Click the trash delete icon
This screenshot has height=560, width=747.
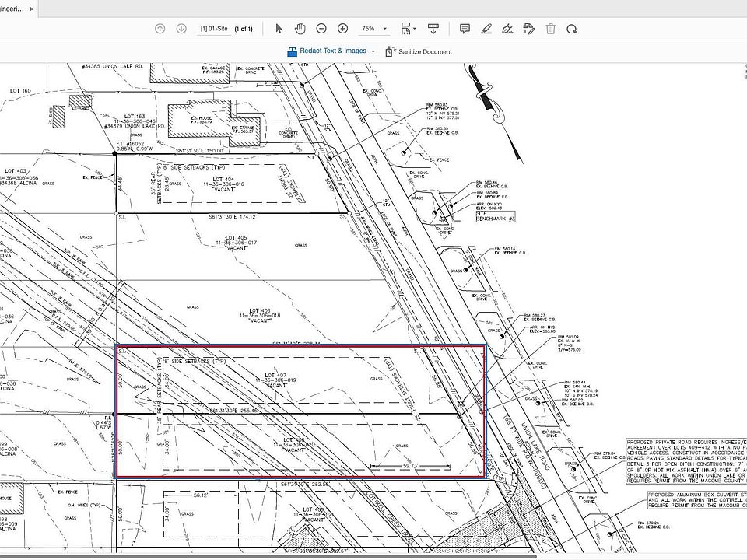coord(551,29)
